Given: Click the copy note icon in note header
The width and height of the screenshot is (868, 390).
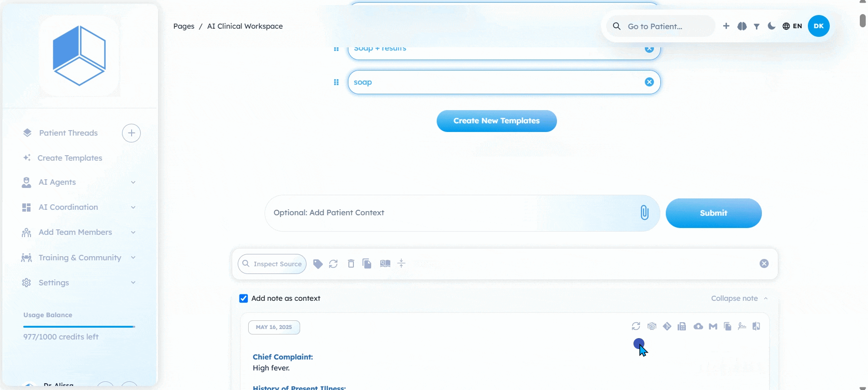Looking at the screenshot, I should 728,326.
